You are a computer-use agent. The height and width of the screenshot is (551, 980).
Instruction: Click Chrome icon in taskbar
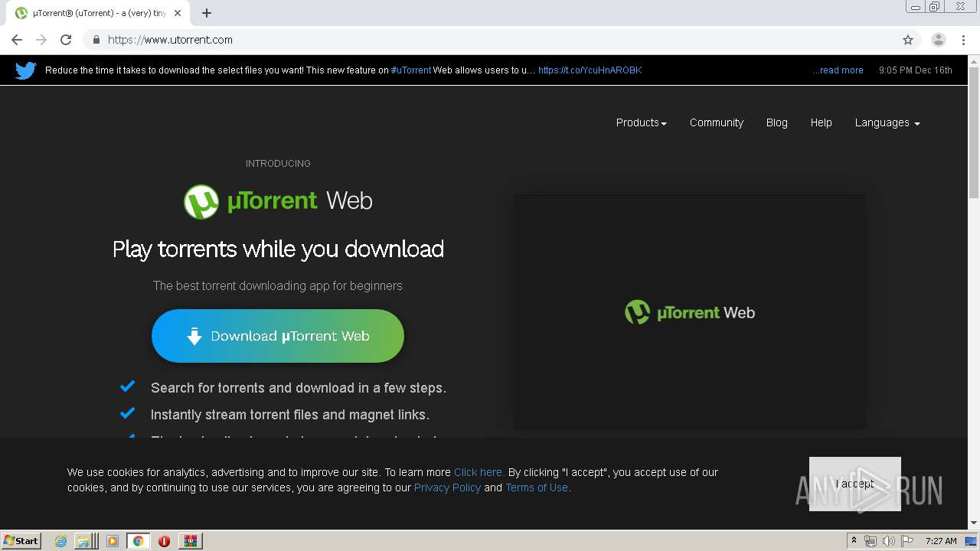[x=139, y=541]
